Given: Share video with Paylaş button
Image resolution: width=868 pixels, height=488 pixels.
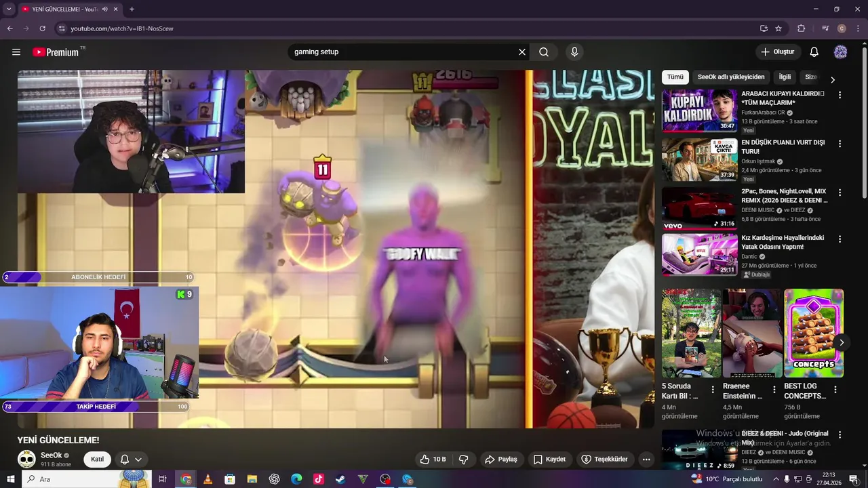Looking at the screenshot, I should 501,460.
